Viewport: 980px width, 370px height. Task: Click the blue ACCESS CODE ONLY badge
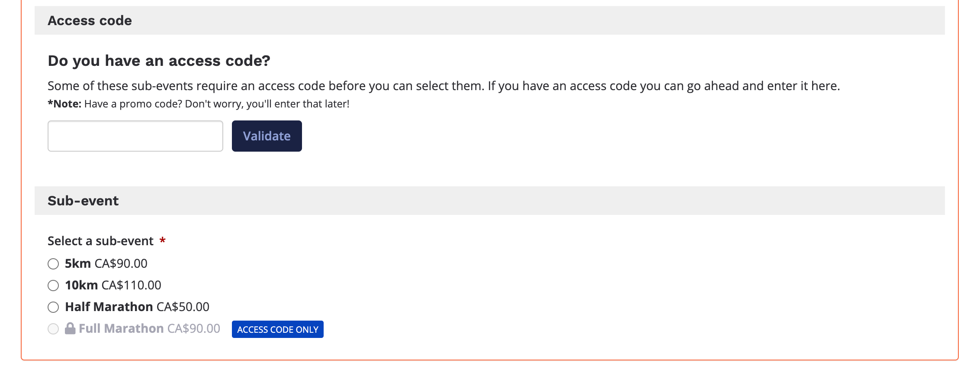coord(277,329)
